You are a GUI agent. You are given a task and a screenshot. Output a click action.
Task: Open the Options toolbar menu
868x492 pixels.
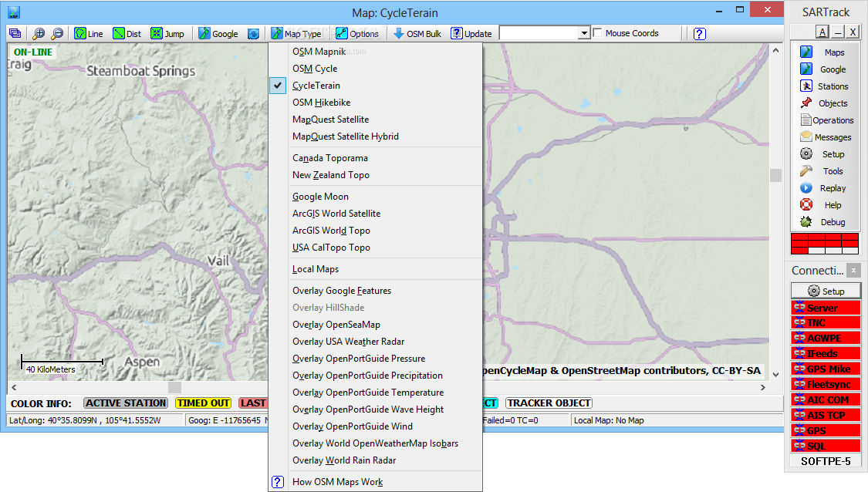click(357, 33)
